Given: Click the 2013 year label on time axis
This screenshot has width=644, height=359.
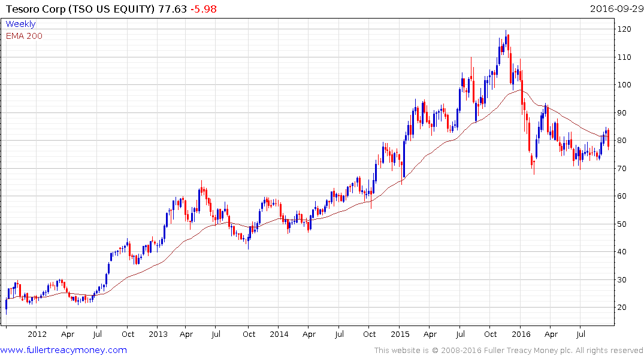Looking at the screenshot, I should point(158,334).
